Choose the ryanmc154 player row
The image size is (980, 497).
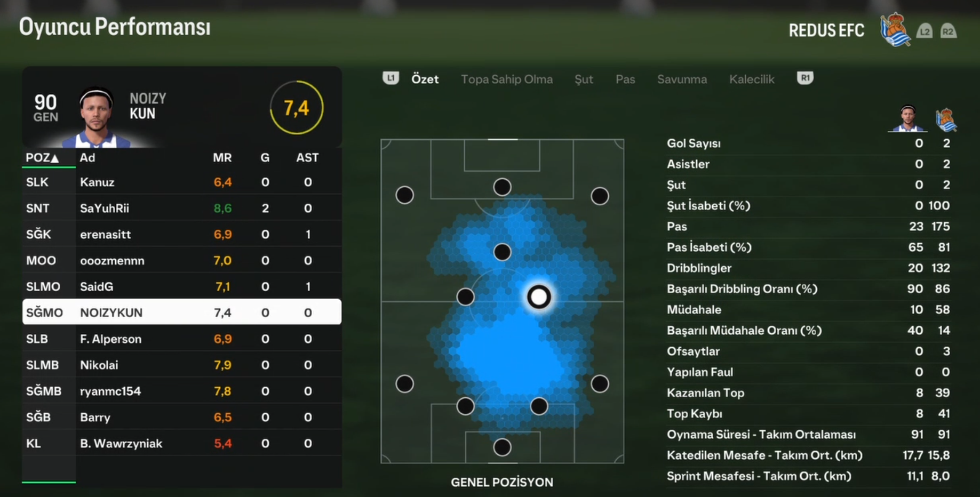click(182, 391)
